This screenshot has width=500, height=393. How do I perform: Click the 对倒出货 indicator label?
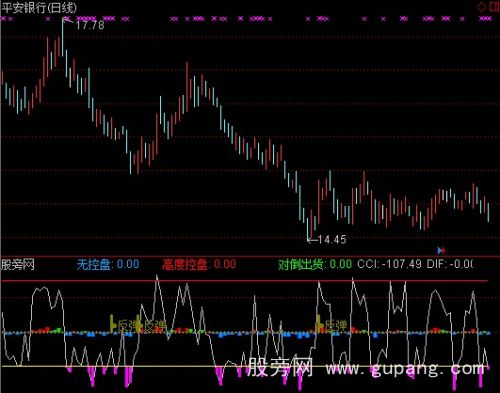(315, 264)
